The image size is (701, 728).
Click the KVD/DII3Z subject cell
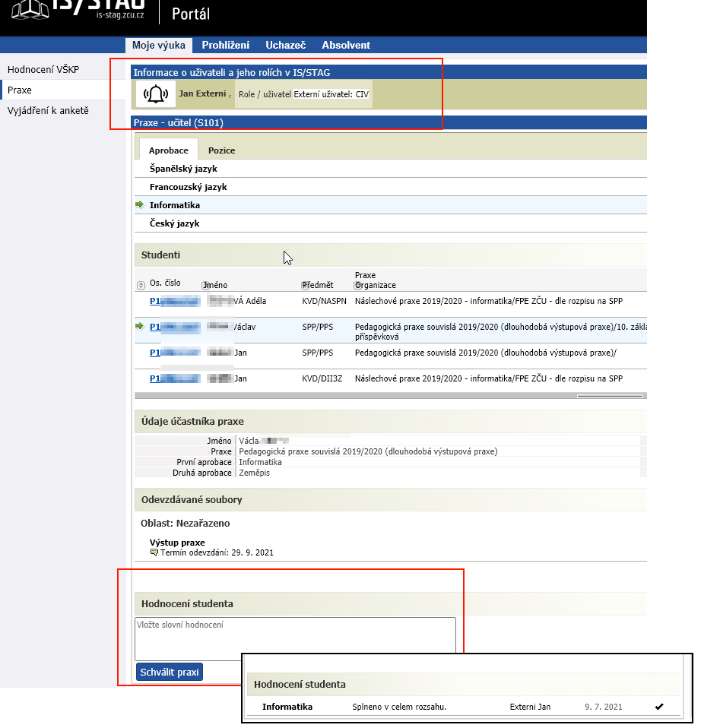click(x=322, y=378)
